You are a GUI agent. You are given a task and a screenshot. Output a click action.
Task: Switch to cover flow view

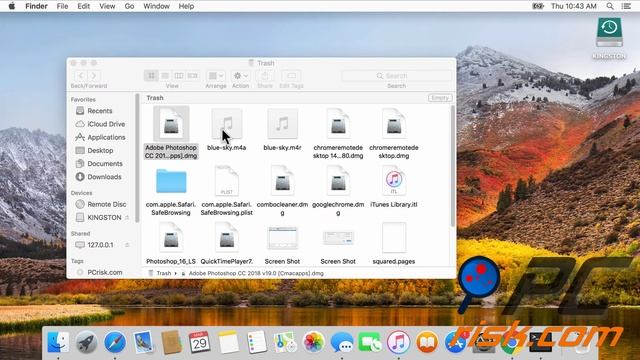[192, 76]
